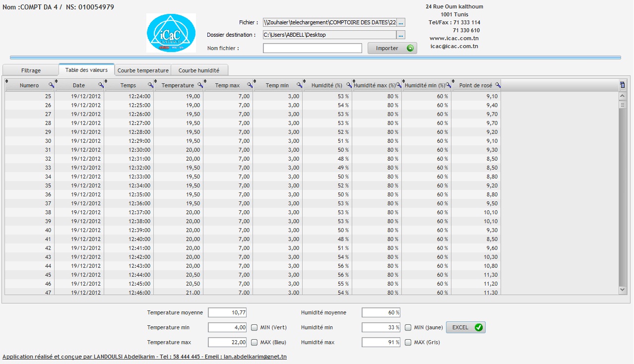Click the search magnifier in Temp max header
Image resolution: width=634 pixels, height=364 pixels.
[250, 85]
